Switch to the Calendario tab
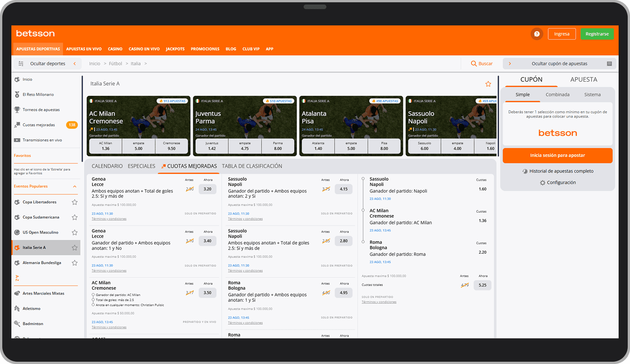630x364 pixels. click(x=107, y=166)
